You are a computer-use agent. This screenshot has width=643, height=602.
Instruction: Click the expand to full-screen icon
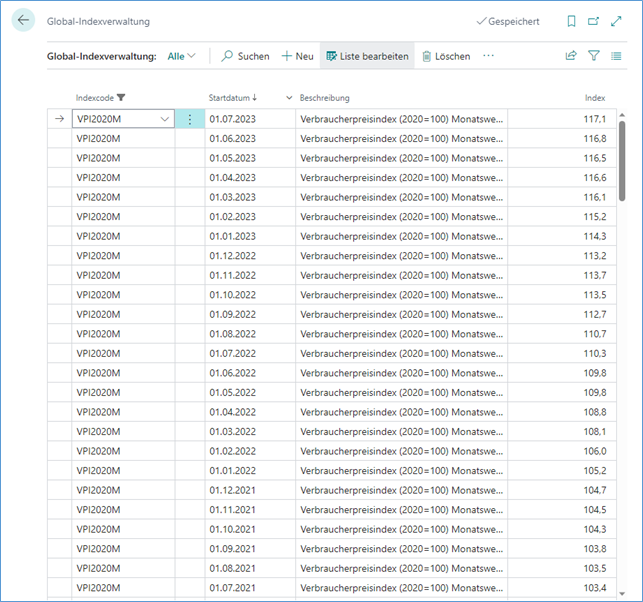[617, 21]
